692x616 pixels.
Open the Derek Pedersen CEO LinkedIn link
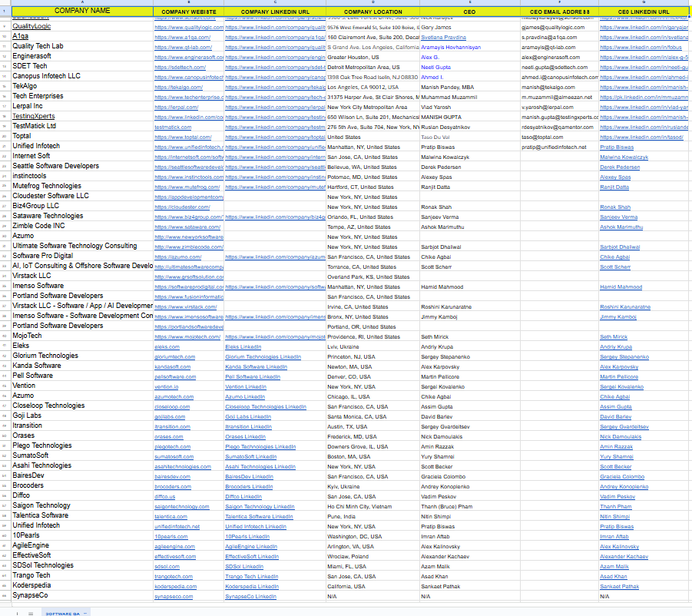[x=620, y=167]
